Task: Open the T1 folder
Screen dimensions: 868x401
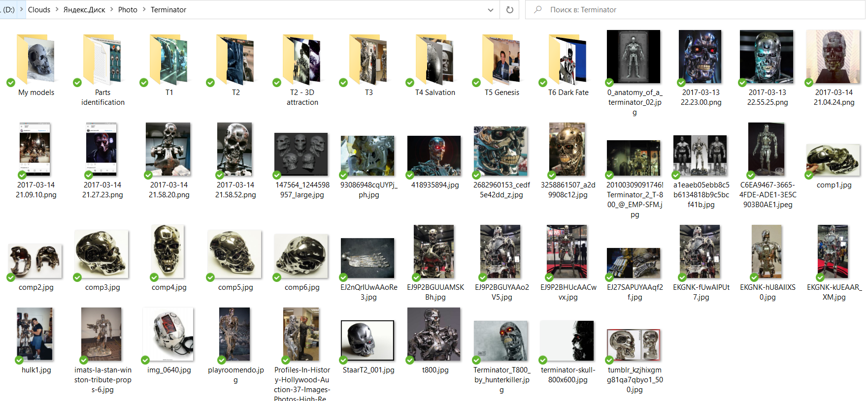Action: point(169,60)
